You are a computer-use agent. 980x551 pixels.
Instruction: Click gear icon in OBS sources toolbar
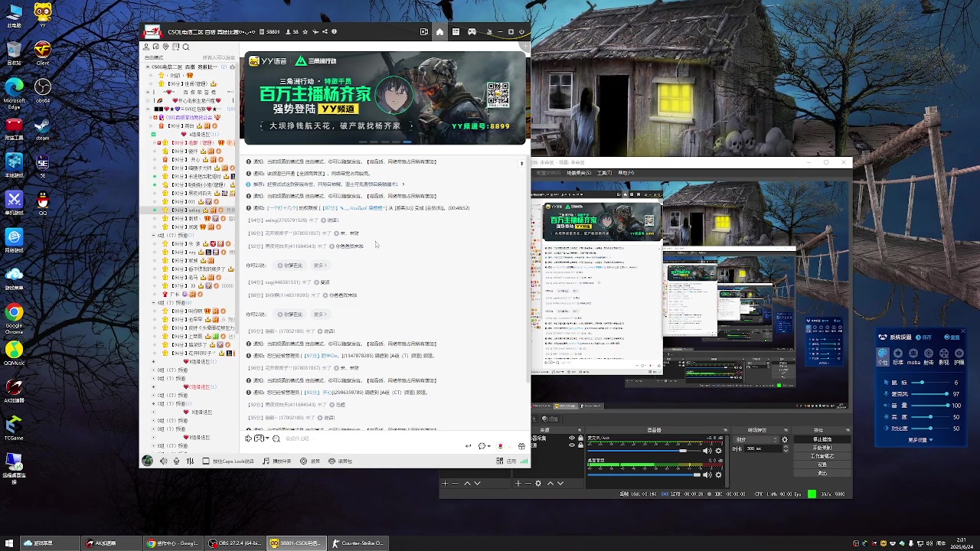[x=538, y=483]
